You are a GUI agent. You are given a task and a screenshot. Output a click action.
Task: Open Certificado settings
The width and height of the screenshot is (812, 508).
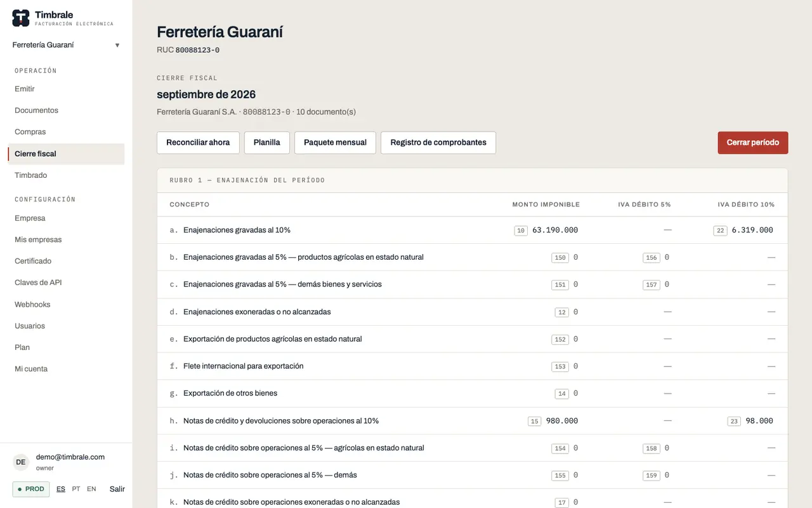point(33,261)
